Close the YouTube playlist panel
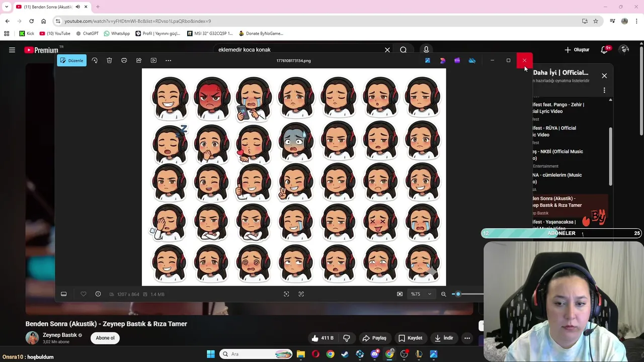Viewport: 644px width, 362px height. [604, 75]
